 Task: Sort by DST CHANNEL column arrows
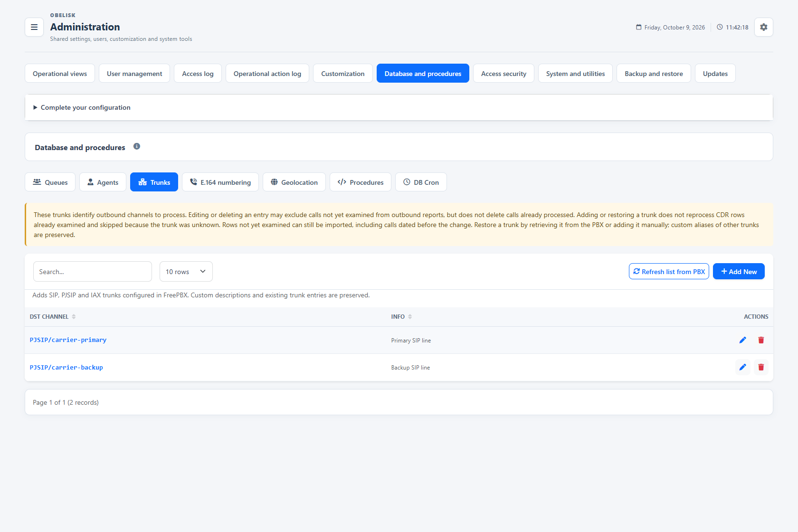(x=74, y=317)
